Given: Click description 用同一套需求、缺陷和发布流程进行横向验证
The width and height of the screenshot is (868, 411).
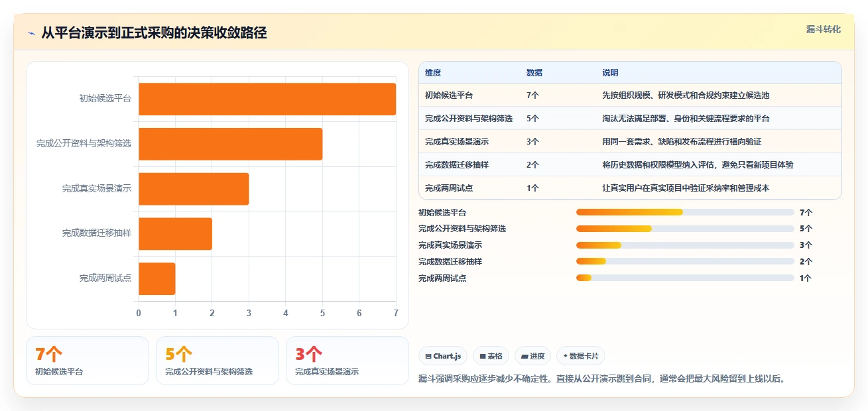Looking at the screenshot, I should (x=682, y=142).
